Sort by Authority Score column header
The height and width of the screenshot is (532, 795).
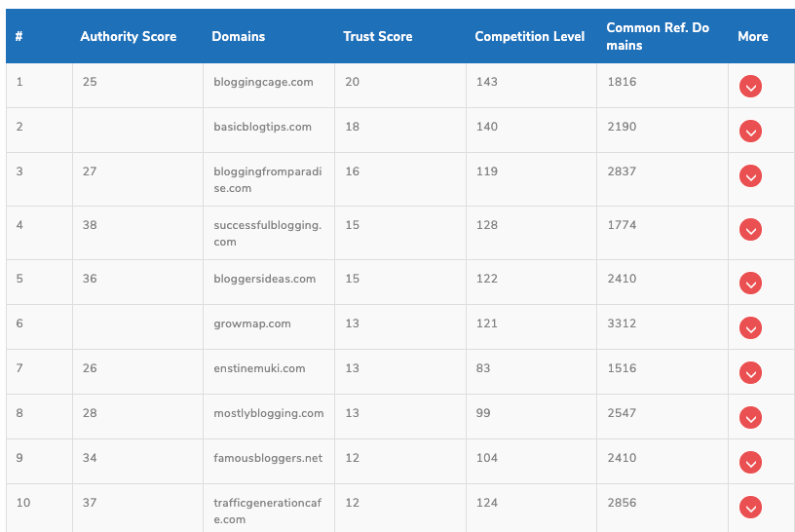pos(128,37)
